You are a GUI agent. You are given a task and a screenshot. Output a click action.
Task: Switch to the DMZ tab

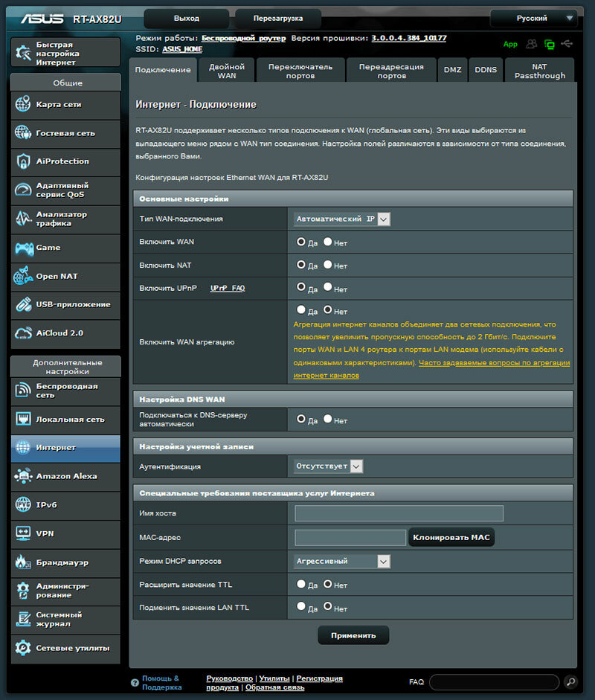click(x=453, y=70)
